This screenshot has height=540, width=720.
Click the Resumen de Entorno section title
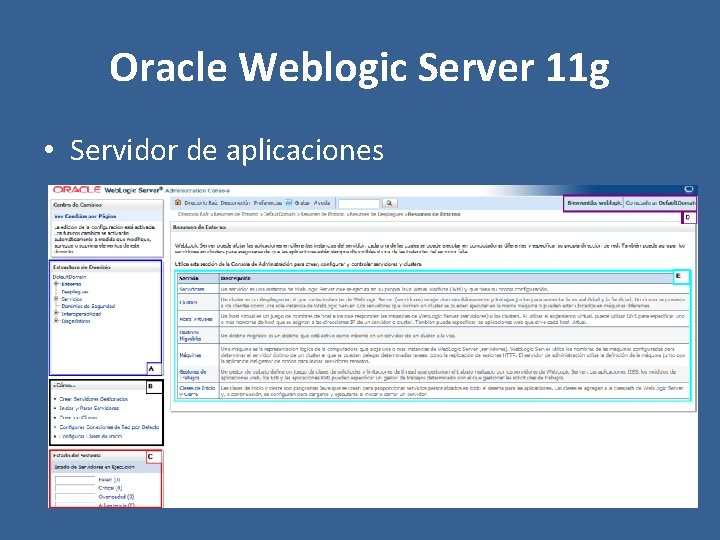[199, 227]
